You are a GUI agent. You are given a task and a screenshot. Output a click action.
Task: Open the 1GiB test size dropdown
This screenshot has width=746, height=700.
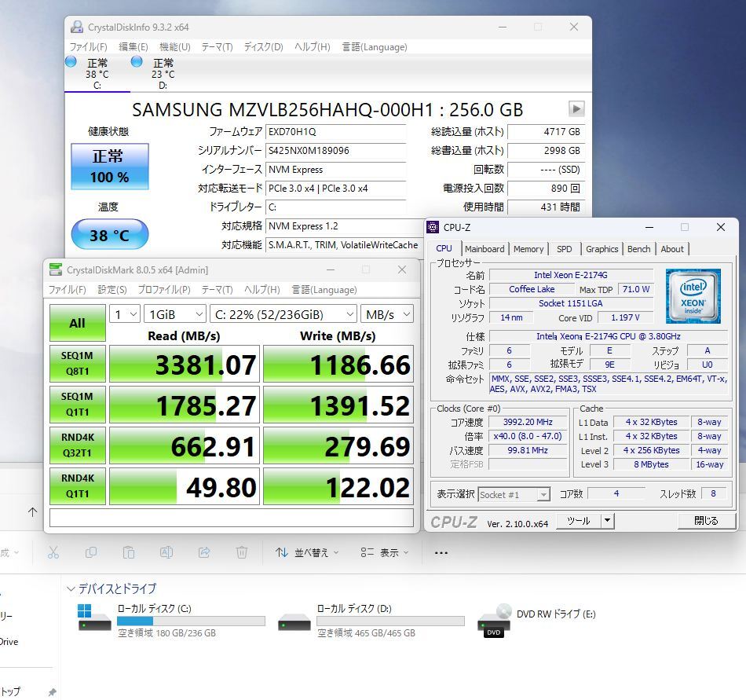[175, 314]
